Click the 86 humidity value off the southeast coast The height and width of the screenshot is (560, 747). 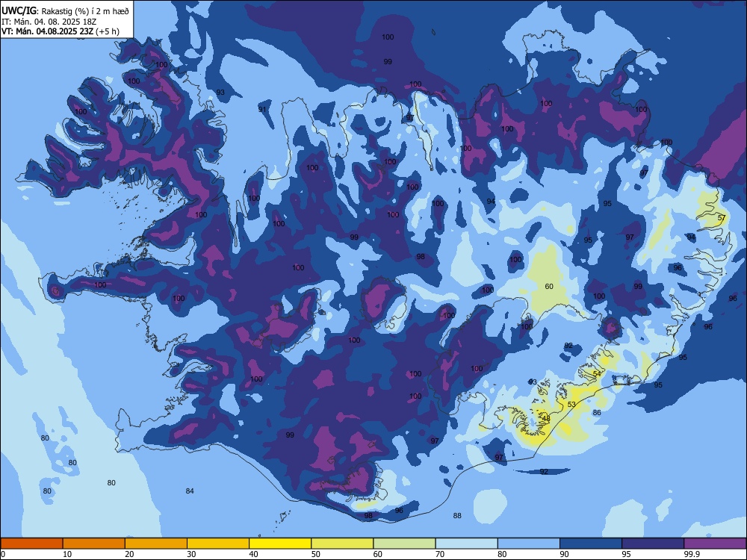(597, 413)
